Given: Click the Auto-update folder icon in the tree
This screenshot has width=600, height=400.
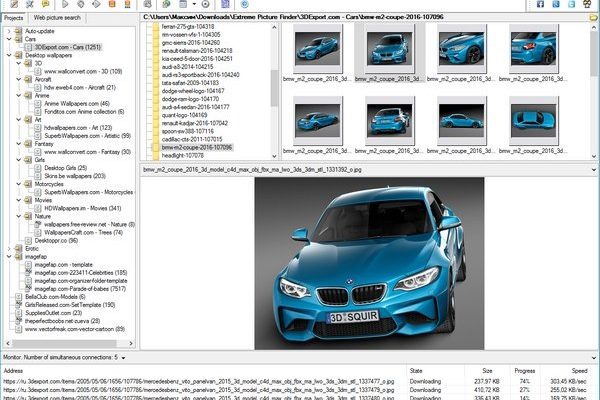Looking at the screenshot, I should pyautogui.click(x=17, y=31).
